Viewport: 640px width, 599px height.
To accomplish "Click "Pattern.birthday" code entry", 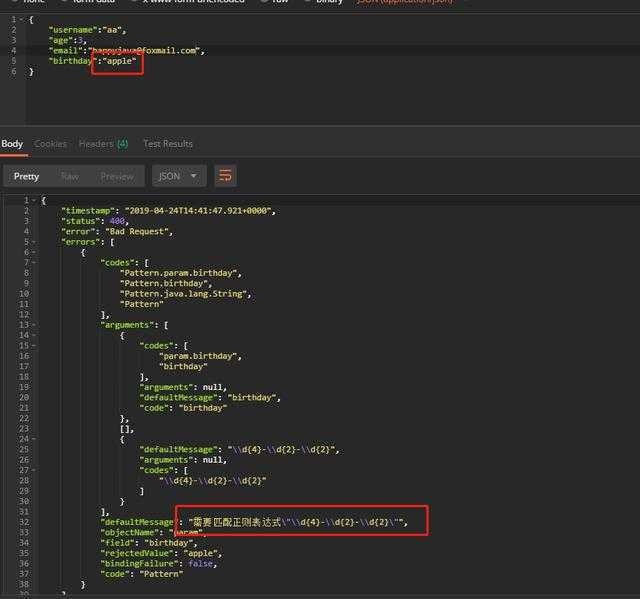I will tap(164, 283).
